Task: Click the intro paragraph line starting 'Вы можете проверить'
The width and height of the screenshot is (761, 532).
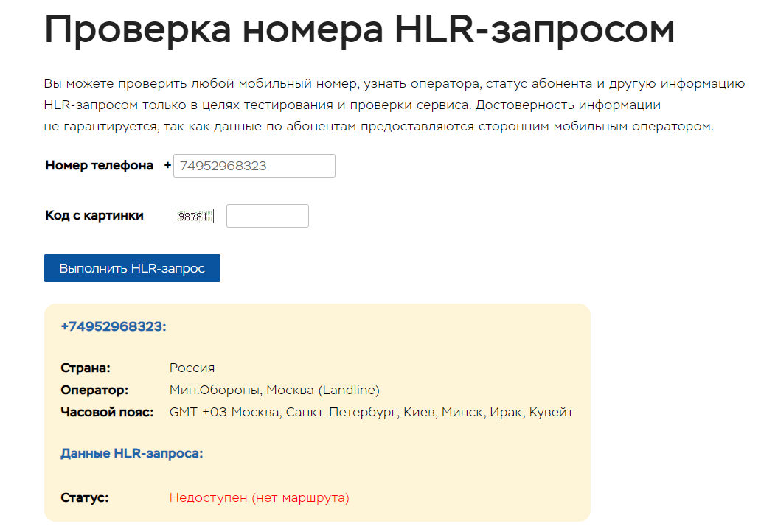Action: (x=394, y=83)
